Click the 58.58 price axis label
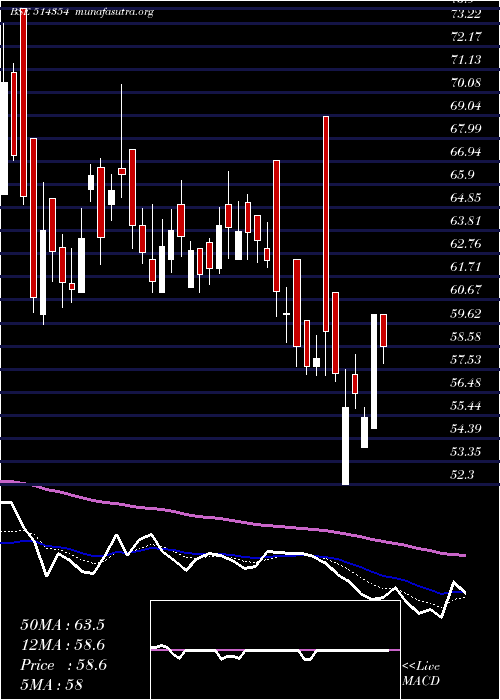 tap(467, 337)
